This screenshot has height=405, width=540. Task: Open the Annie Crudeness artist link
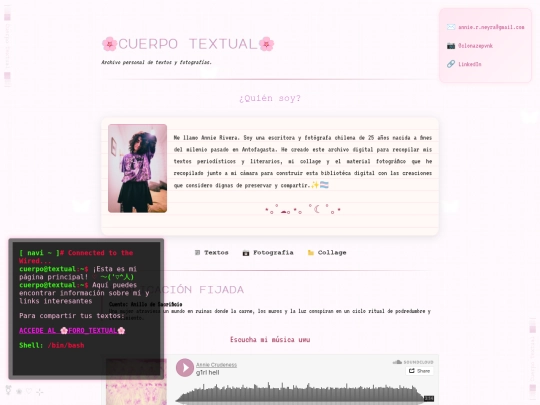(x=216, y=365)
